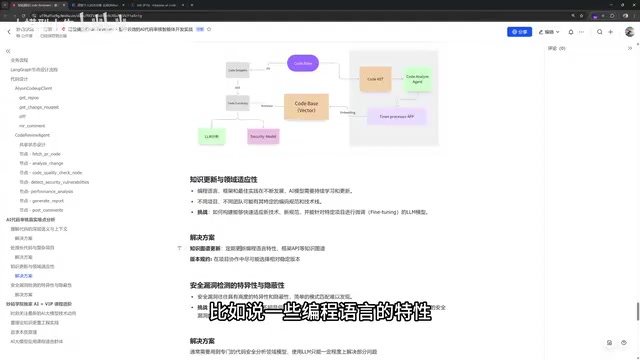Close the first browser tab

coord(64,5)
